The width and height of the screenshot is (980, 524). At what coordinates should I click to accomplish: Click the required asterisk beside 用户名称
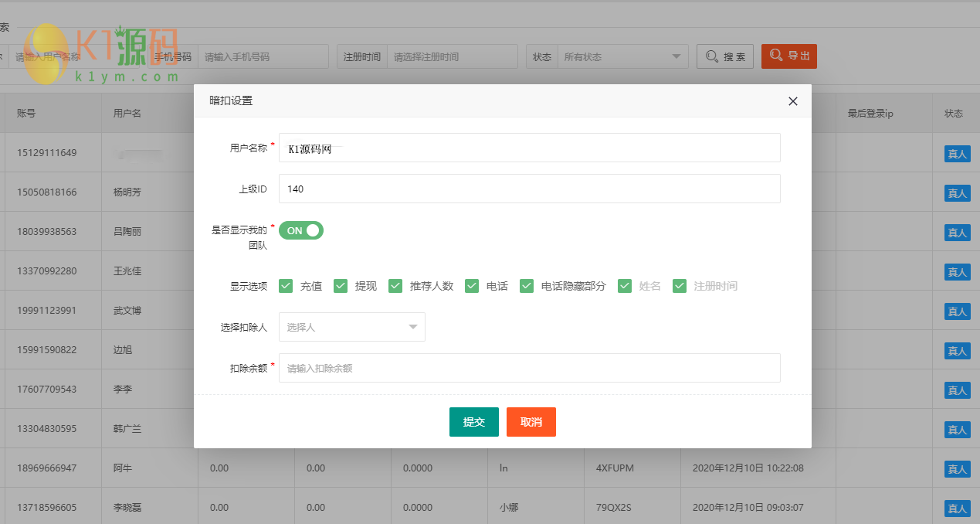click(x=274, y=144)
